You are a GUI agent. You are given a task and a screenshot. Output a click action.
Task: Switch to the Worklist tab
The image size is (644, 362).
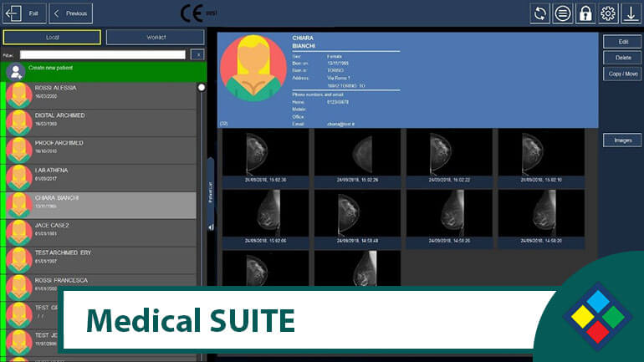[156, 38]
